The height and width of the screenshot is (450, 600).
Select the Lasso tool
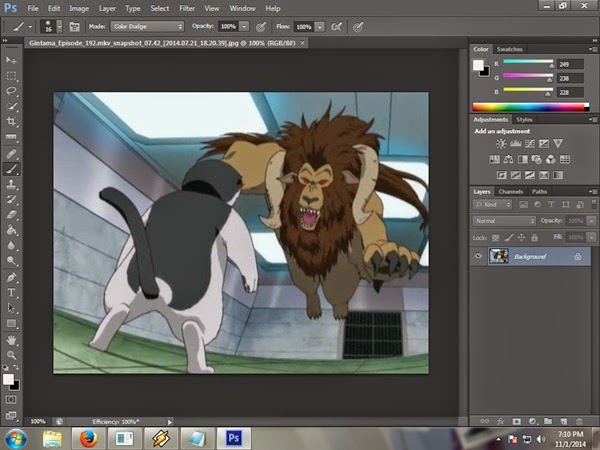(11, 91)
